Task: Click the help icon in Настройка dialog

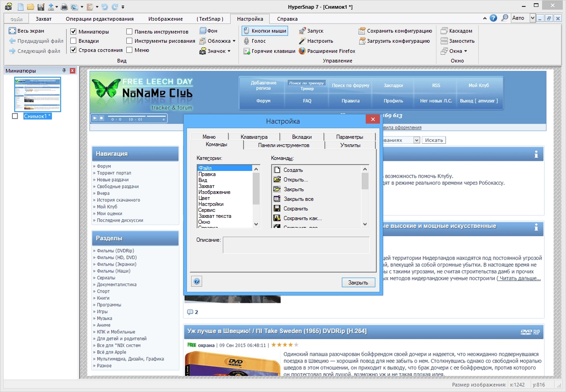Action: [x=197, y=282]
